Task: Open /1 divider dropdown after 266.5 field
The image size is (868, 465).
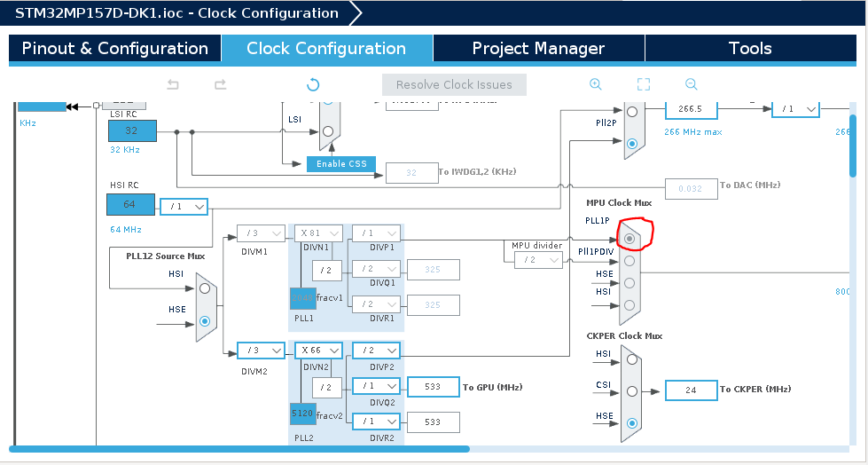Action: [795, 109]
